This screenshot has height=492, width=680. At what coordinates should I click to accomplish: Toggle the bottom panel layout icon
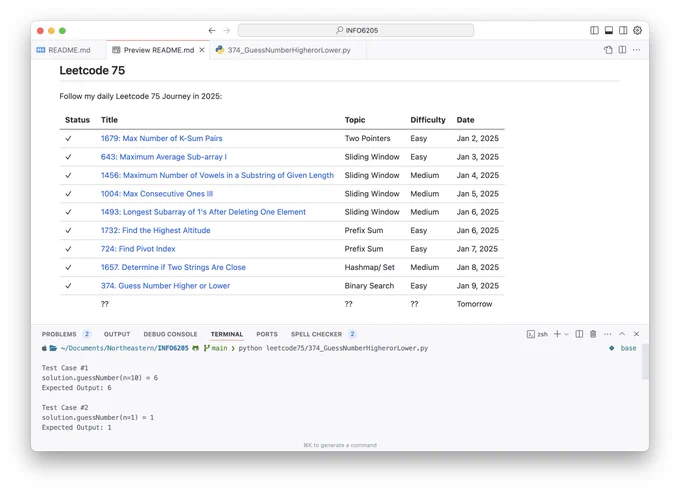click(609, 30)
